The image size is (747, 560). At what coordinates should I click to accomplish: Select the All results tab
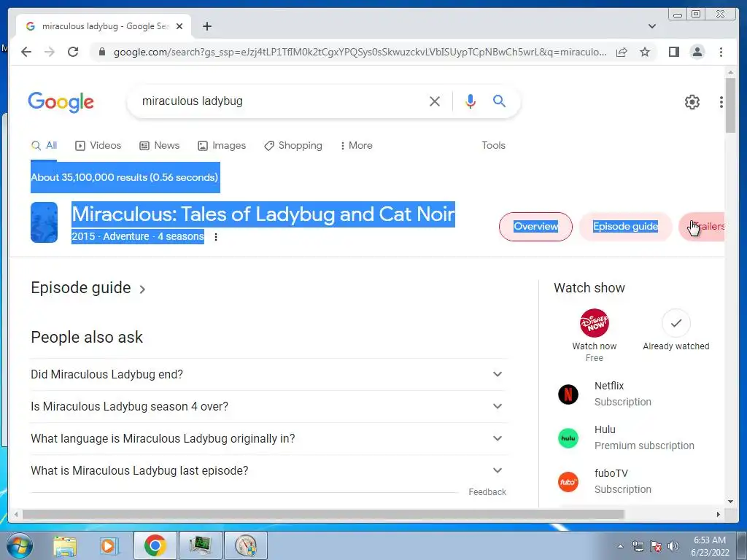44,146
